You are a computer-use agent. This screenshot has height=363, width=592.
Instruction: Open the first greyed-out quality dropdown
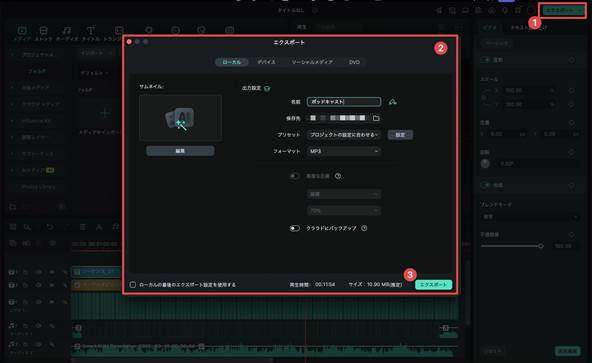pyautogui.click(x=344, y=194)
